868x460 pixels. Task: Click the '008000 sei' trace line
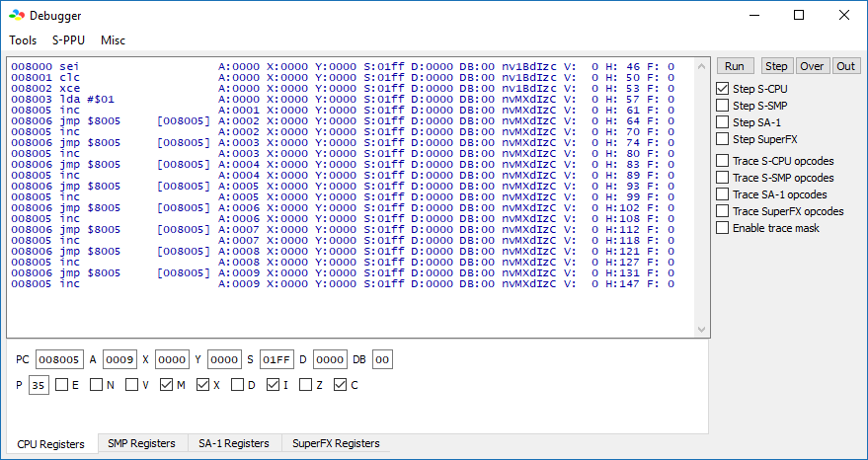click(343, 66)
